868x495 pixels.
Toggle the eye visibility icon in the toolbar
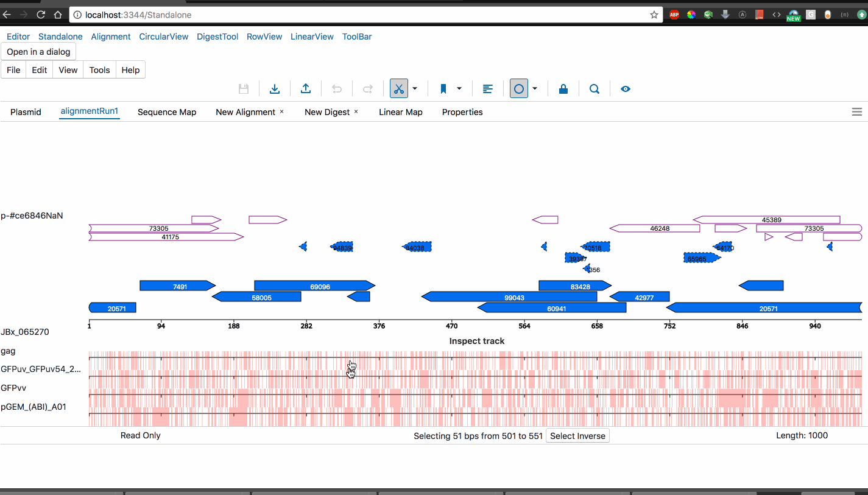point(625,88)
